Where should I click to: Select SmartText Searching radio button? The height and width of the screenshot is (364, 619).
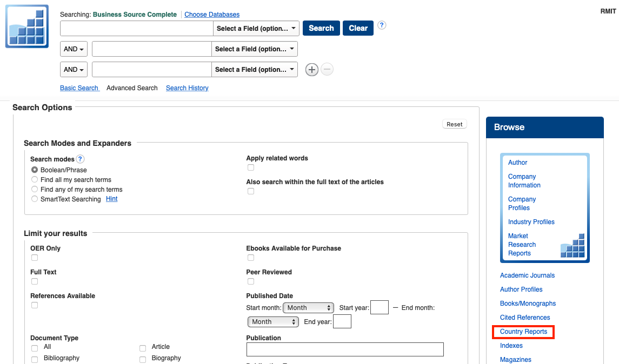35,199
